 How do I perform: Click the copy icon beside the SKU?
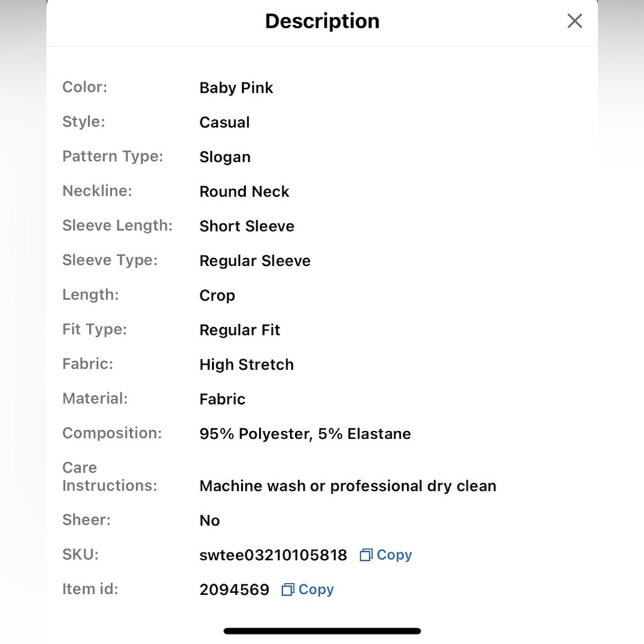coord(366,555)
